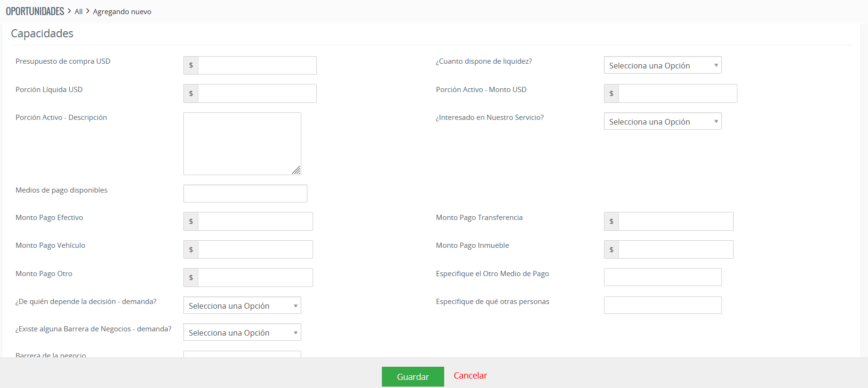Screen dimensions: 868x388
Task: Click the Agregando nuevo breadcrumb text
Action: (x=122, y=12)
